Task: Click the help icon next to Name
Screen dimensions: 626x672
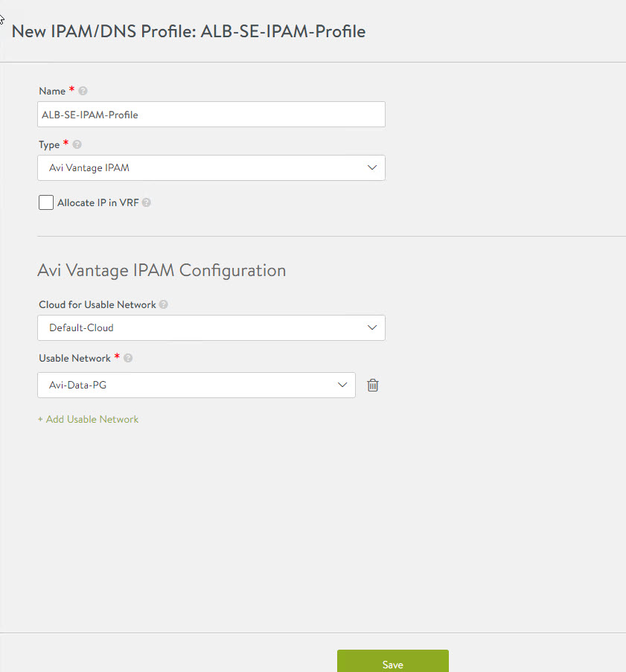Action: pyautogui.click(x=83, y=91)
